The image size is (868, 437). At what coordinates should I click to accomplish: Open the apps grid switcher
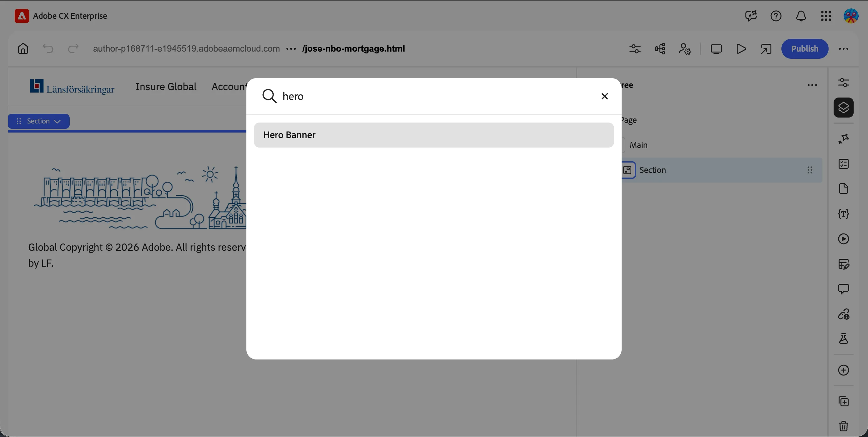[x=826, y=16]
